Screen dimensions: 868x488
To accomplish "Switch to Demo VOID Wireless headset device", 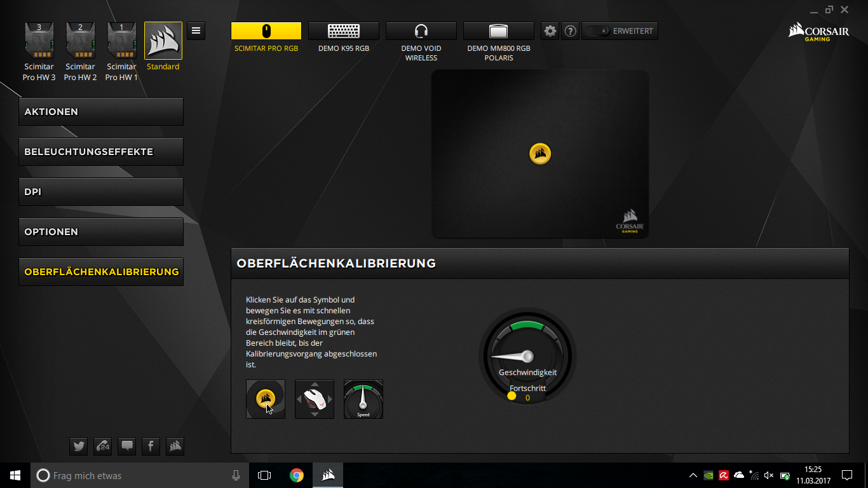I will tap(421, 31).
